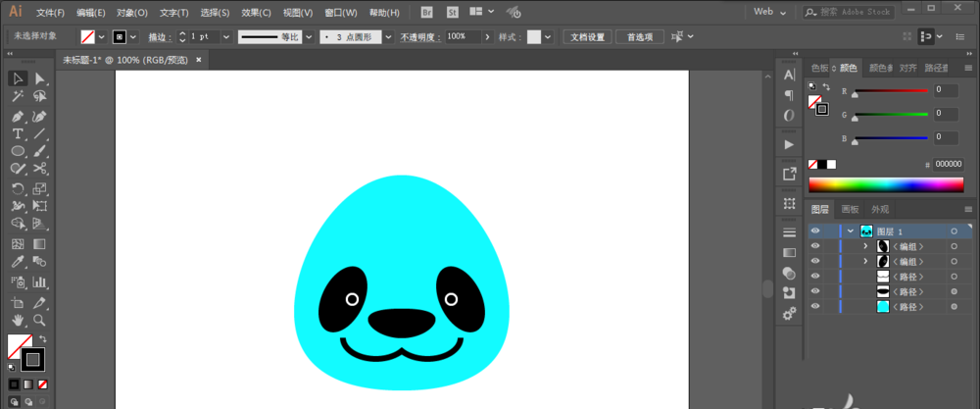Click the hex color value field
Image resolution: width=980 pixels, height=409 pixels.
(x=948, y=165)
